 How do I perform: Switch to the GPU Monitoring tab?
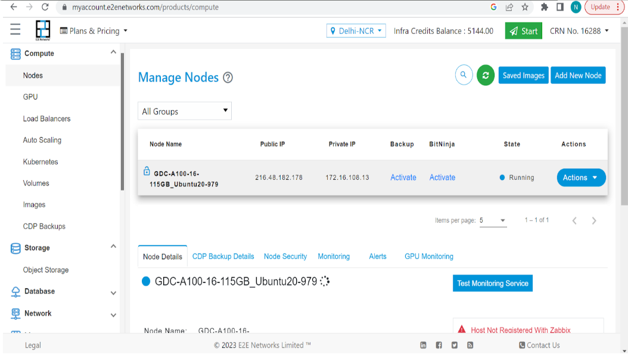429,256
